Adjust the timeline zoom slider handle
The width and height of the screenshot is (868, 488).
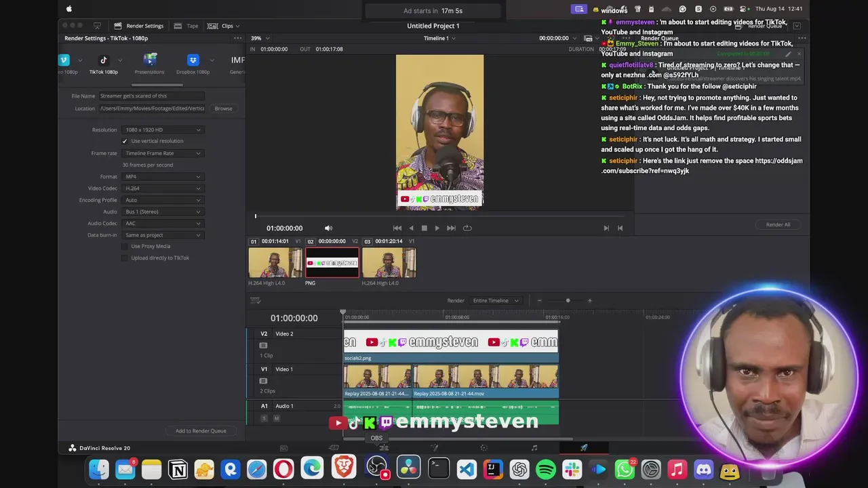568,300
